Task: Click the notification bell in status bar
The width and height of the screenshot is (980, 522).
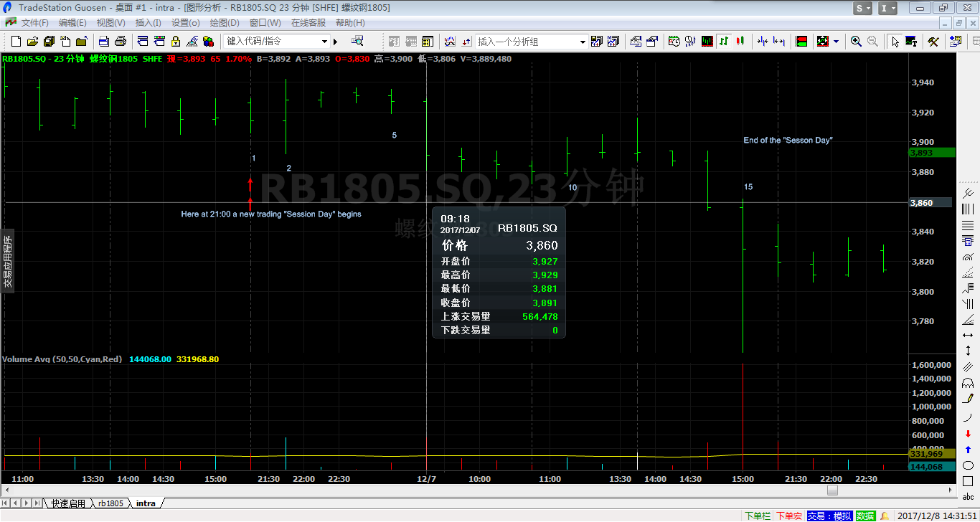Action: (x=885, y=516)
